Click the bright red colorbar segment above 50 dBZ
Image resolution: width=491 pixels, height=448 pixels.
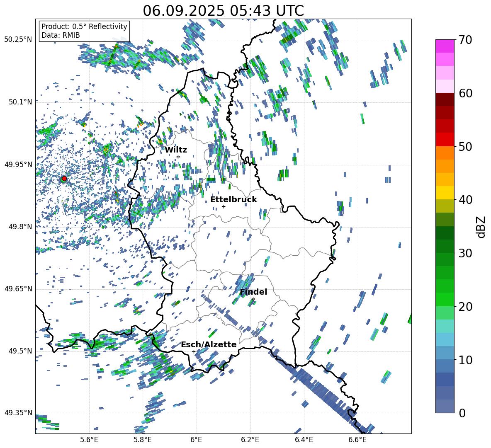coord(445,140)
